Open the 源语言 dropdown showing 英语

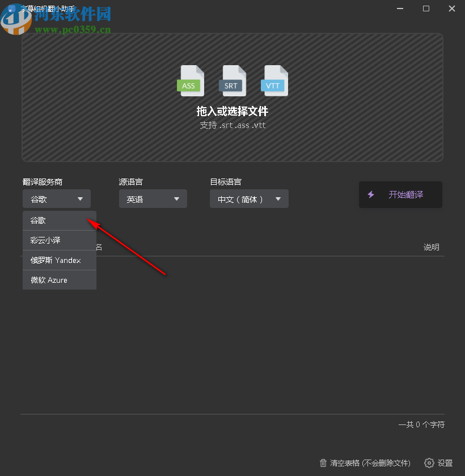153,198
